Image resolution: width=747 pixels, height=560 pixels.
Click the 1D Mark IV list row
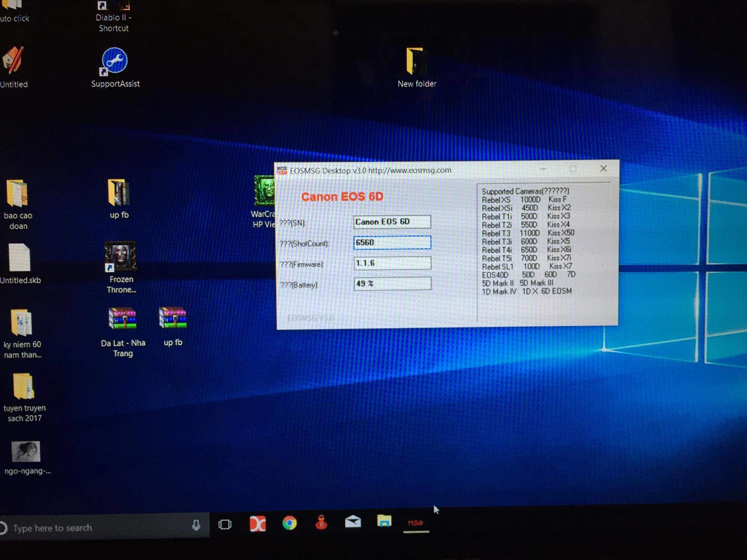coord(526,291)
